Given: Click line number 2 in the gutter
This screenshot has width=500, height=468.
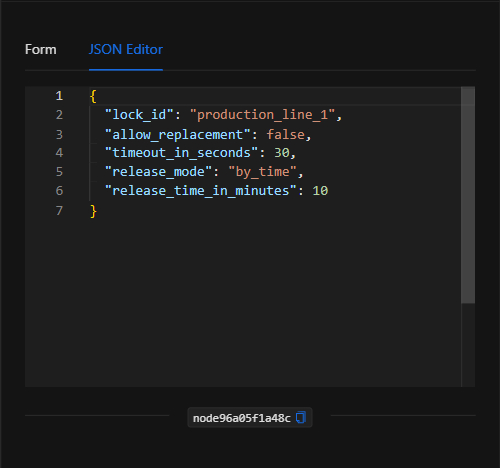Looking at the screenshot, I should pyautogui.click(x=59, y=115).
